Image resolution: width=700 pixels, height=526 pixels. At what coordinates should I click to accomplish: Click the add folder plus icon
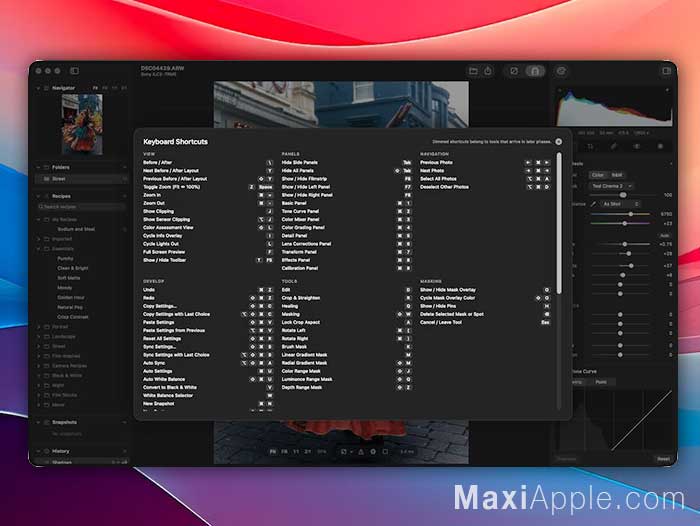[x=125, y=167]
